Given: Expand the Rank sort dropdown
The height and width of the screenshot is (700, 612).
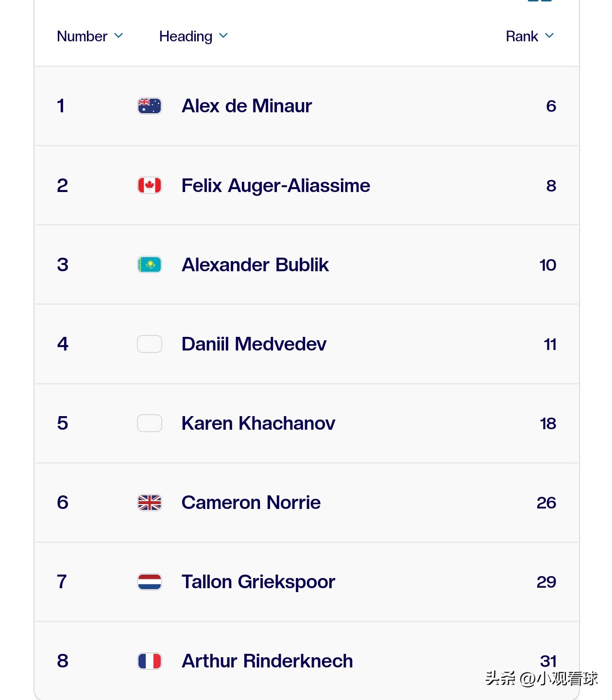Looking at the screenshot, I should click(529, 36).
